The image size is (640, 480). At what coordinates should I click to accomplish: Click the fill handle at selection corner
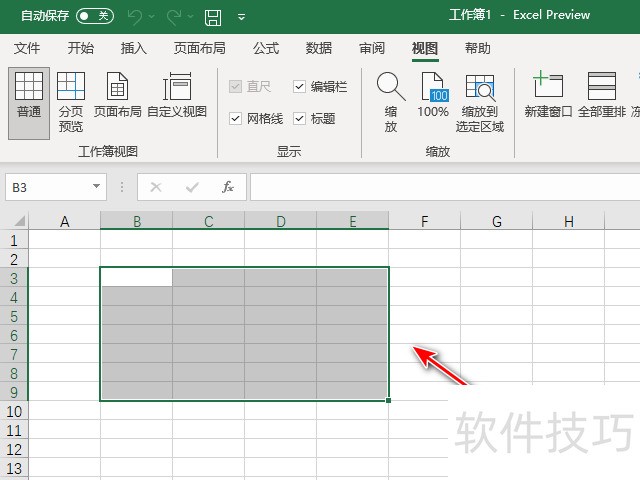[388, 400]
